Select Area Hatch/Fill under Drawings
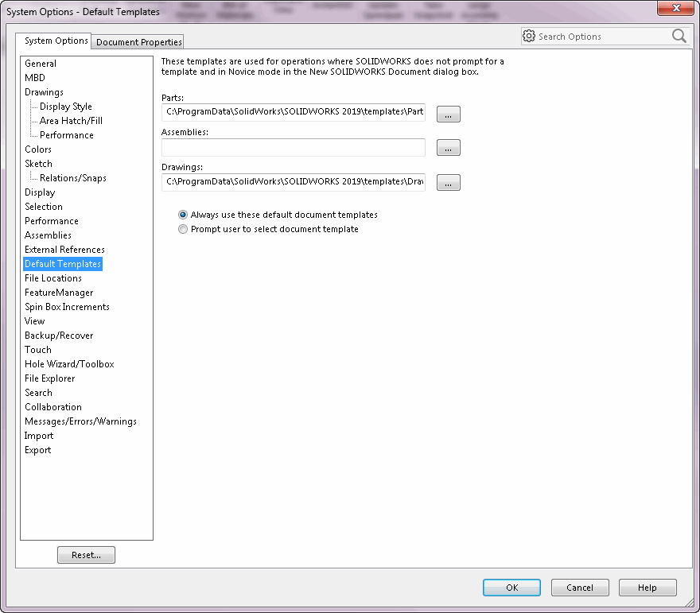The width and height of the screenshot is (700, 613). (71, 121)
